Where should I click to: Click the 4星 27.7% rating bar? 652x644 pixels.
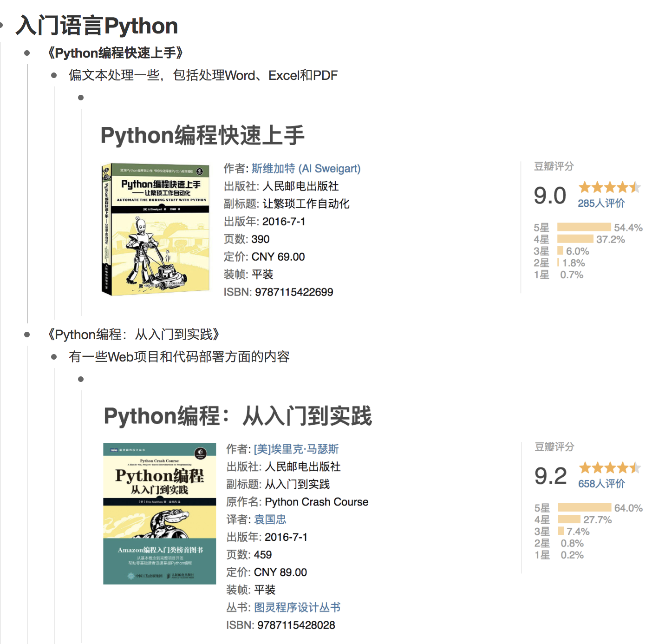(x=569, y=519)
